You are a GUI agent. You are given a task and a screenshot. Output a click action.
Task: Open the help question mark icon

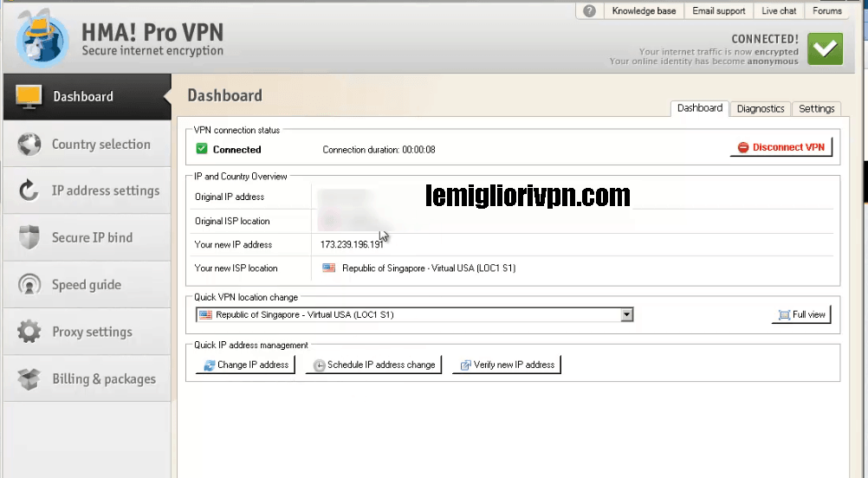(590, 10)
